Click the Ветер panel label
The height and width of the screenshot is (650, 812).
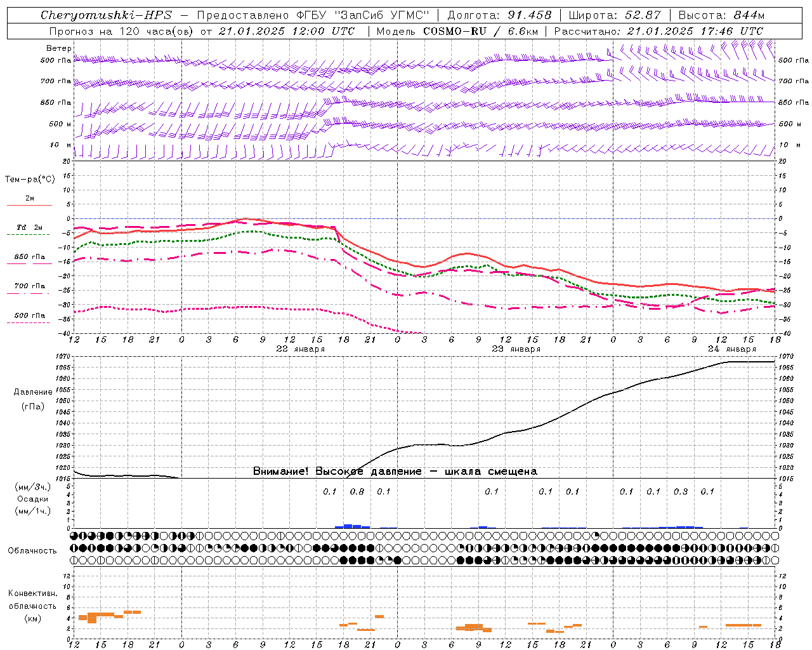[59, 48]
